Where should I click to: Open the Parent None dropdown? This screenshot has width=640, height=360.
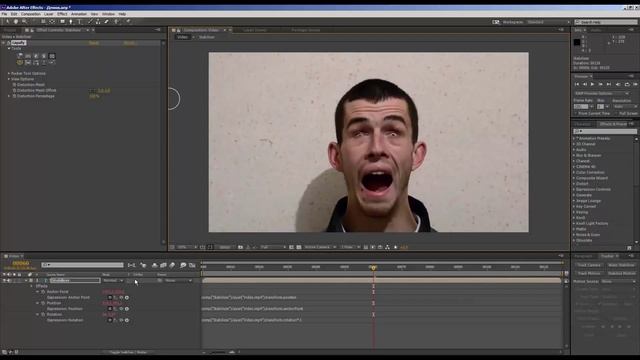178,281
